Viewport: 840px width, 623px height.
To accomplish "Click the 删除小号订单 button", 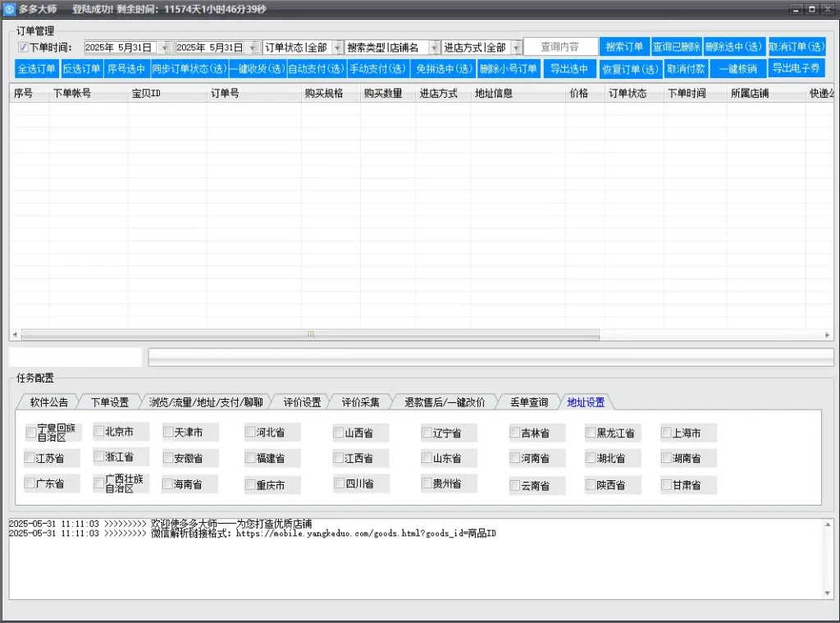I will [x=508, y=69].
